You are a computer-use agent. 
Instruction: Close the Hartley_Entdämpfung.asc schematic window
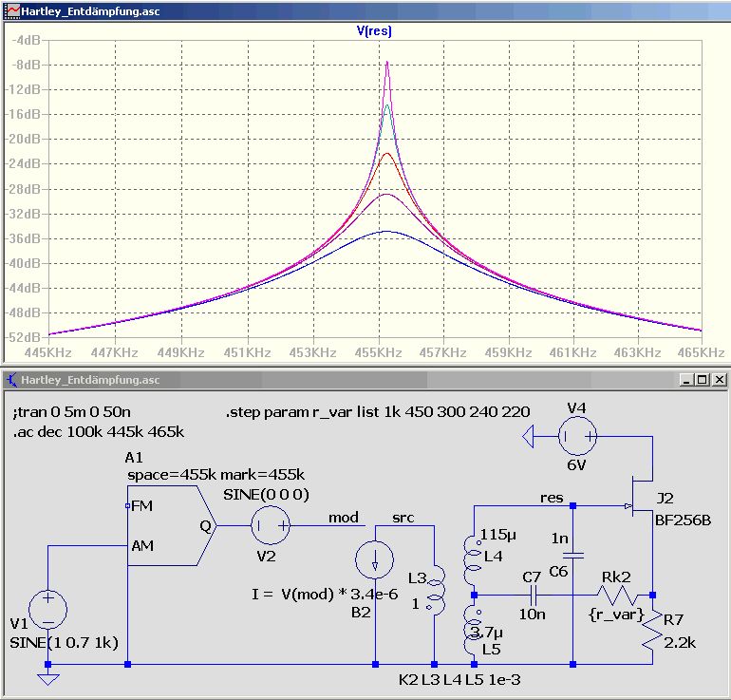(x=720, y=380)
